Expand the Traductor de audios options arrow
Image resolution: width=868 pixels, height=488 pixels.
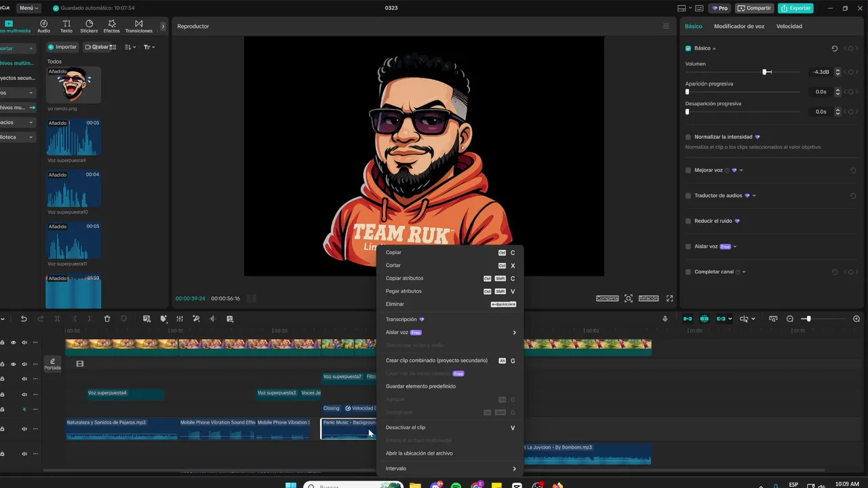(x=754, y=196)
